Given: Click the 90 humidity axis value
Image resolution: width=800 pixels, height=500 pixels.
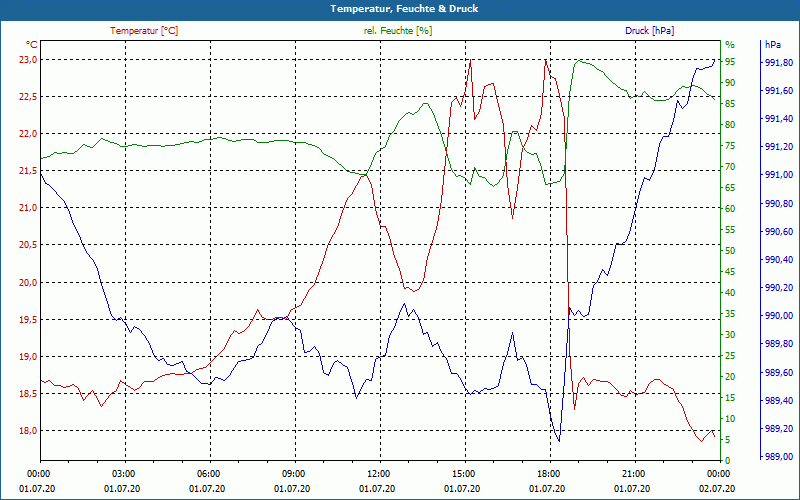Looking at the screenshot, I should tap(730, 83).
